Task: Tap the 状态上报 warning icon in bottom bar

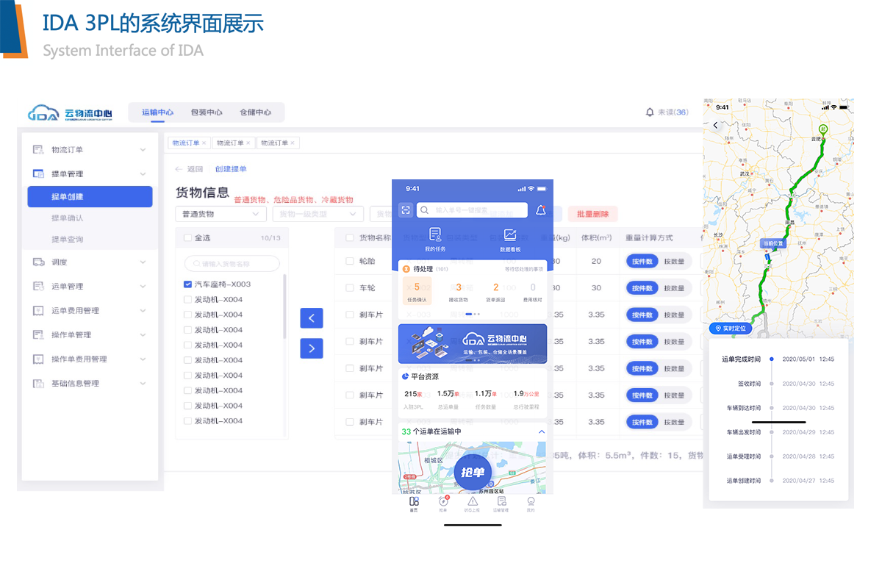Action: (x=473, y=501)
